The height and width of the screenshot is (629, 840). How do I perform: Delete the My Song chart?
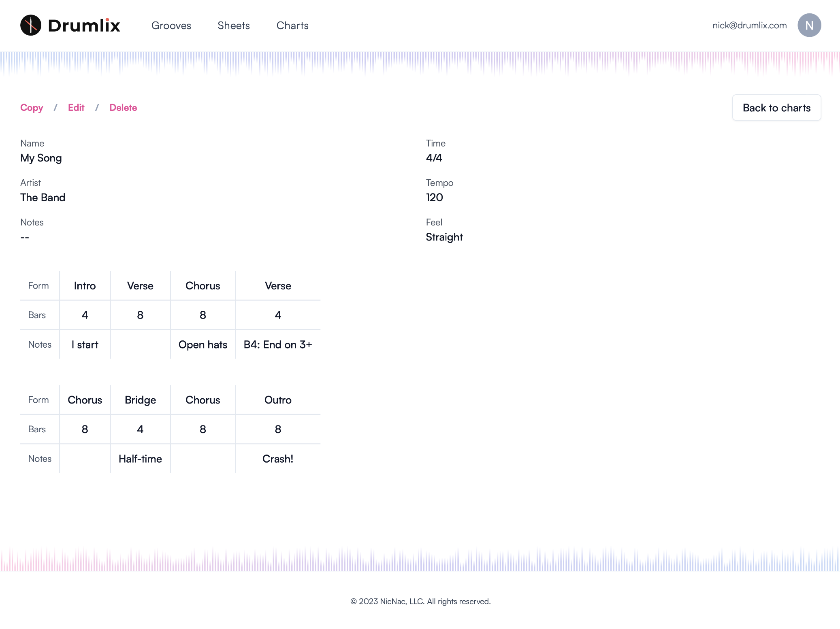click(124, 108)
